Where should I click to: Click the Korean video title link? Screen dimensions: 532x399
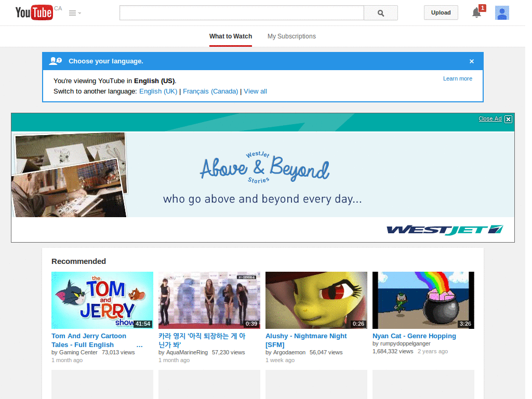[x=202, y=340]
